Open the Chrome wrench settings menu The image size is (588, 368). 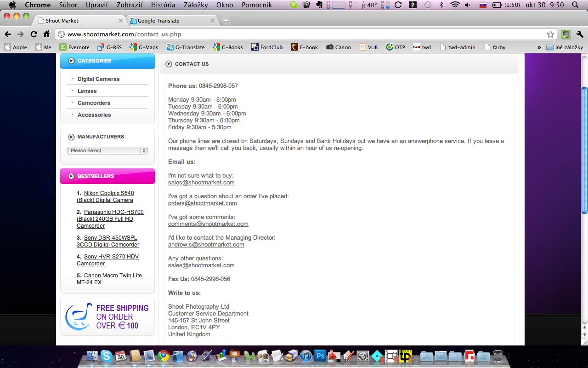click(580, 34)
